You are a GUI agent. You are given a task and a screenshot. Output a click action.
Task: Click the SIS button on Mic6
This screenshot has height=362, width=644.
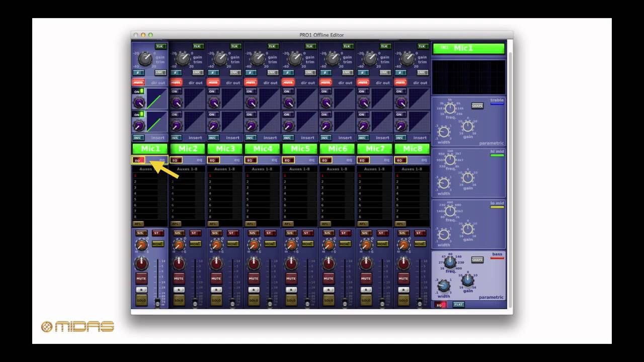coord(328,233)
